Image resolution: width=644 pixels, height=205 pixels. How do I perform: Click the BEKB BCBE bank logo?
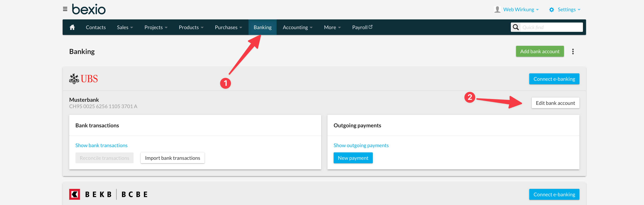[x=109, y=194]
